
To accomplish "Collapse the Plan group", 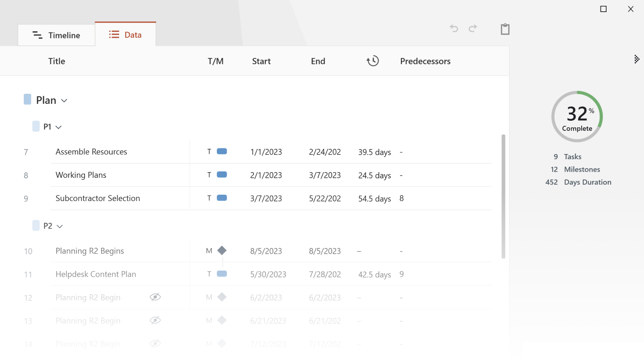I will pos(64,100).
